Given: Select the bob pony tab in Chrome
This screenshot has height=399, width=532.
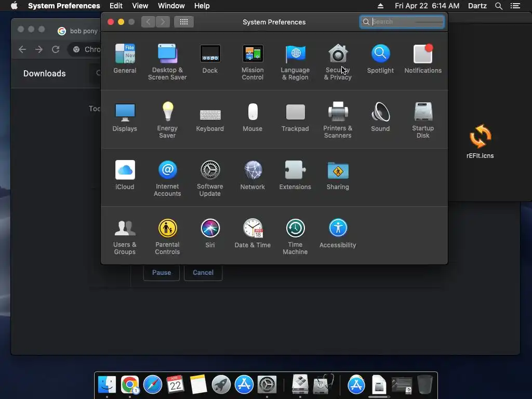Looking at the screenshot, I should click(x=77, y=31).
